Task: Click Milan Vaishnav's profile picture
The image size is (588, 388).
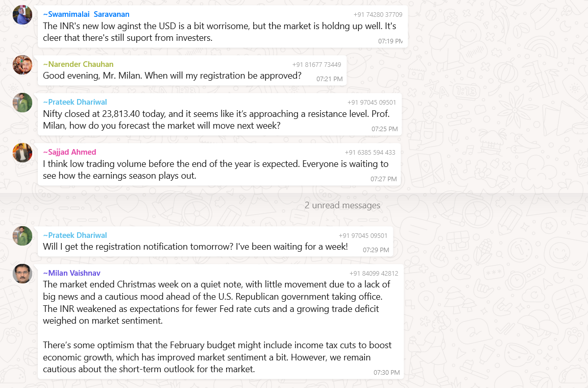Action: pyautogui.click(x=22, y=274)
